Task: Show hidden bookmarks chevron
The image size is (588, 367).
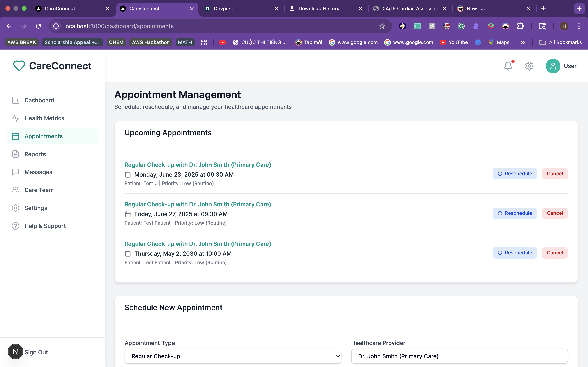Action: 523,42
